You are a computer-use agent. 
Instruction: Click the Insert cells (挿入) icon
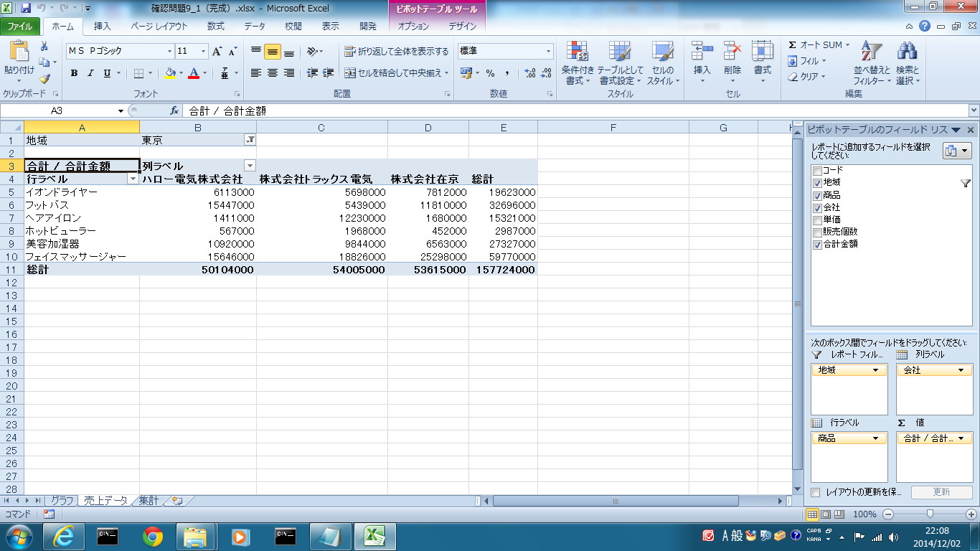tap(702, 52)
